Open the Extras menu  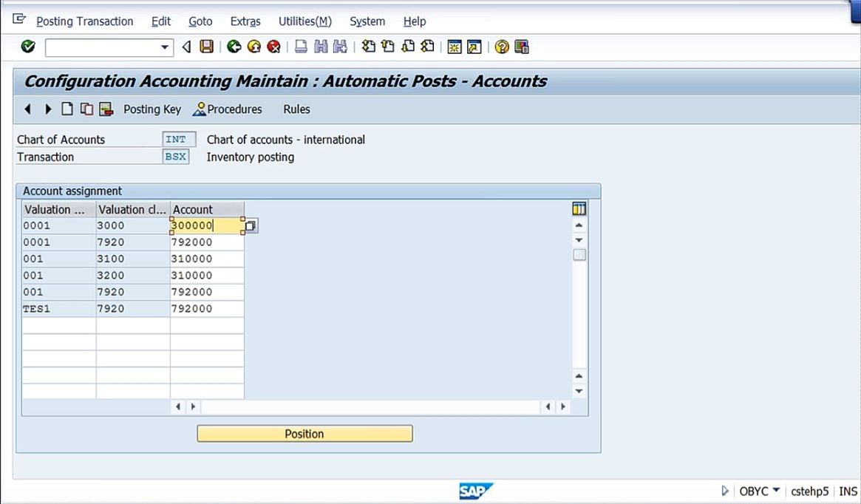coord(245,21)
